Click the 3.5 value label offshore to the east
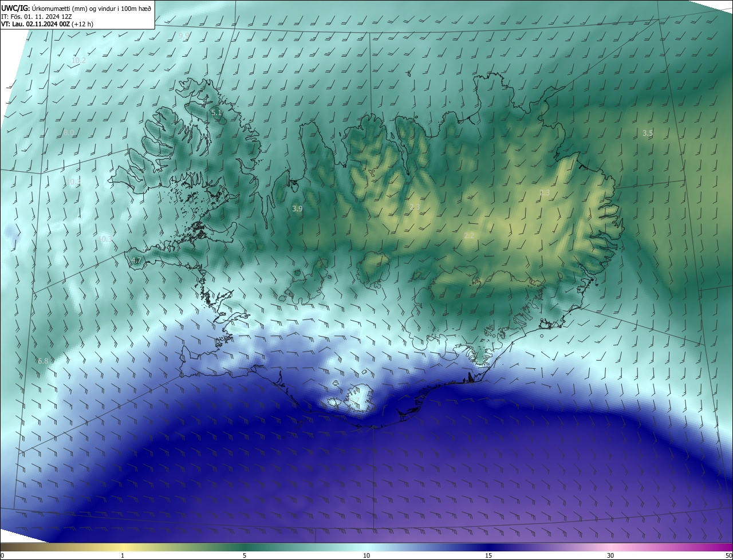 tap(647, 133)
